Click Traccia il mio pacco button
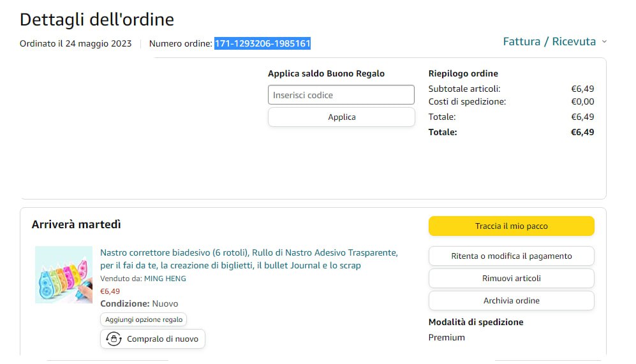Screen dimensions: 636x364 point(511,226)
